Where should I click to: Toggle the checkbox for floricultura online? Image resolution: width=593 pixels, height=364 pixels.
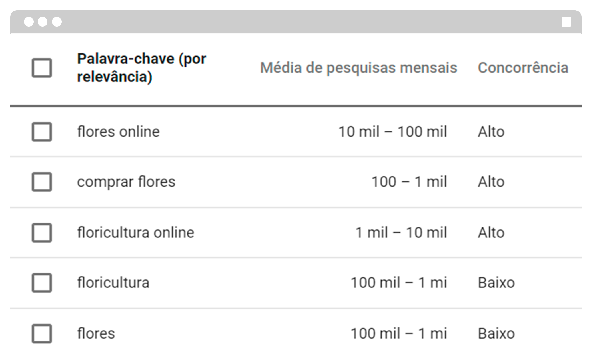click(42, 233)
